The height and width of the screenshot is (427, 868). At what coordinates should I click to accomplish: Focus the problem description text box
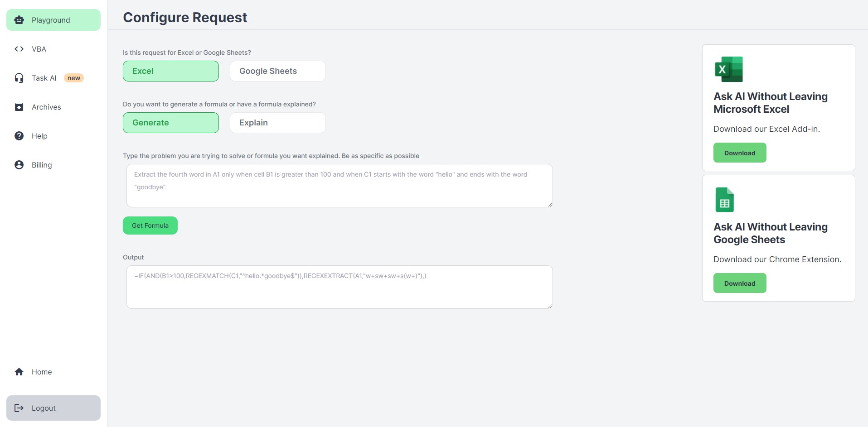(x=339, y=186)
